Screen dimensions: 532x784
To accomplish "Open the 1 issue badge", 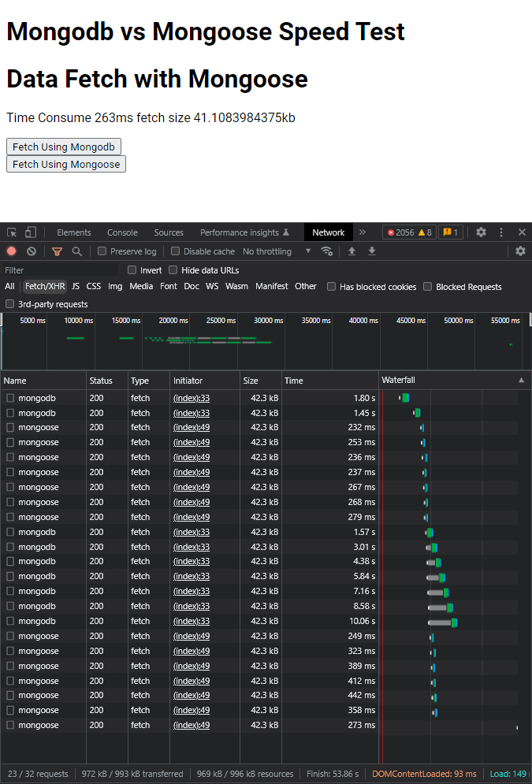I will pos(451,232).
